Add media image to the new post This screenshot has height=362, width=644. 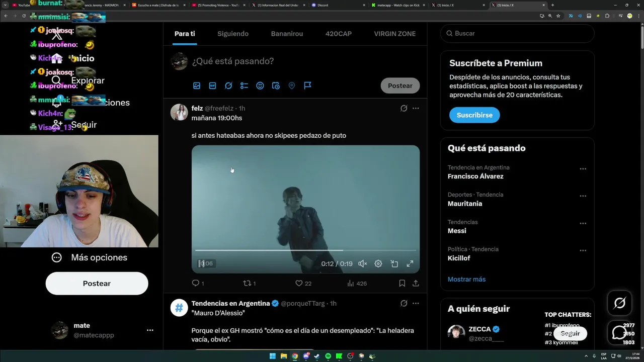(x=197, y=86)
